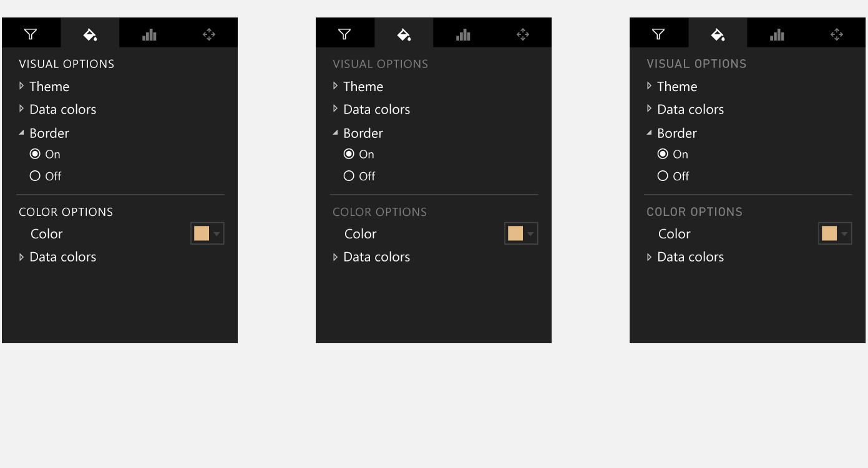Collapse the Border section in the left panel

click(x=21, y=133)
